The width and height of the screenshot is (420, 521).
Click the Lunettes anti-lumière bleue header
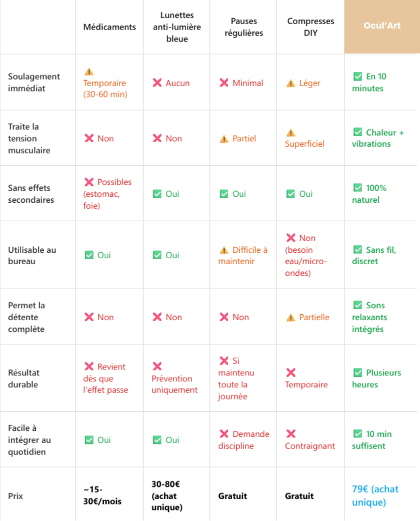(x=176, y=27)
